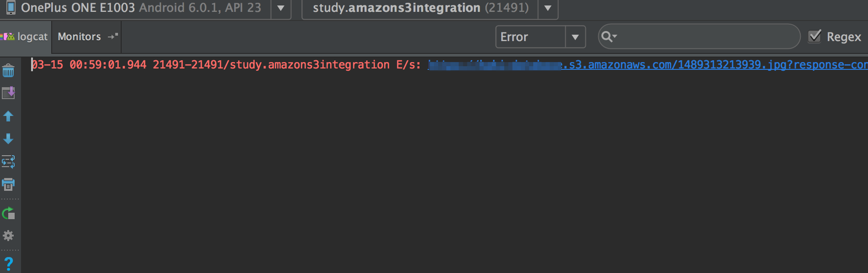Toggle the Regex checkbox
The height and width of the screenshot is (273, 868).
coord(814,37)
